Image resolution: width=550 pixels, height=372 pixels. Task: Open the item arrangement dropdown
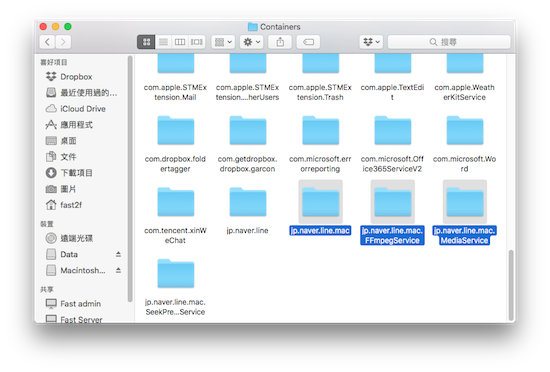223,42
